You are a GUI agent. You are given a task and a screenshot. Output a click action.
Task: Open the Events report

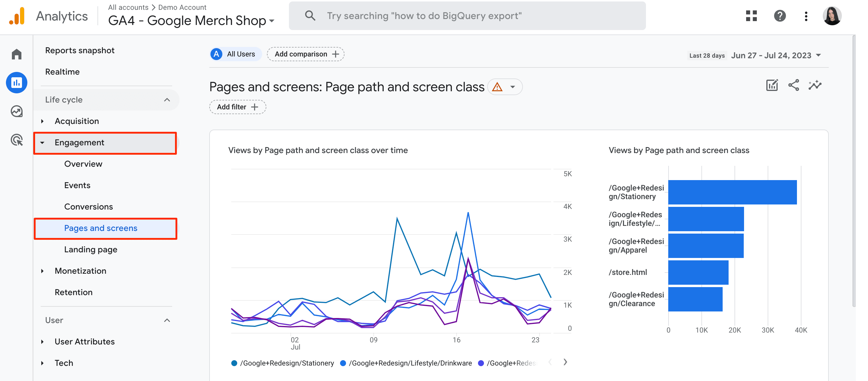(77, 185)
